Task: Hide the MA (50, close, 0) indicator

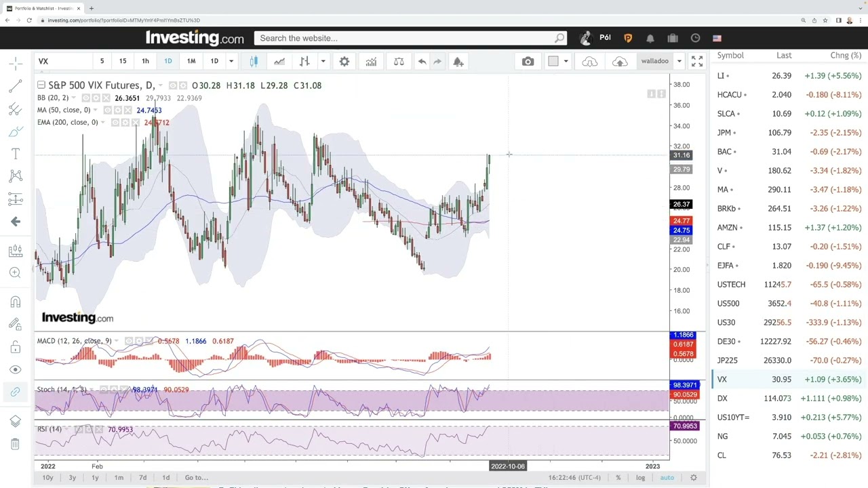Action: point(107,110)
